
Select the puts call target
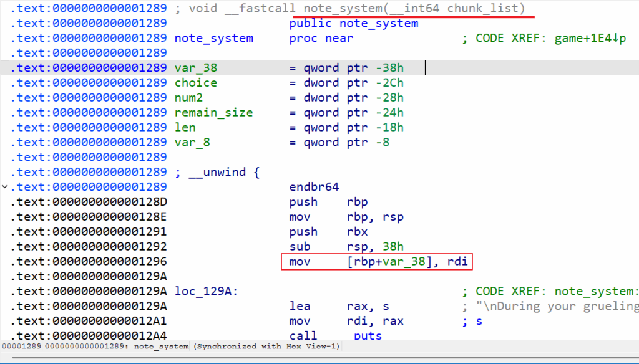pos(368,336)
